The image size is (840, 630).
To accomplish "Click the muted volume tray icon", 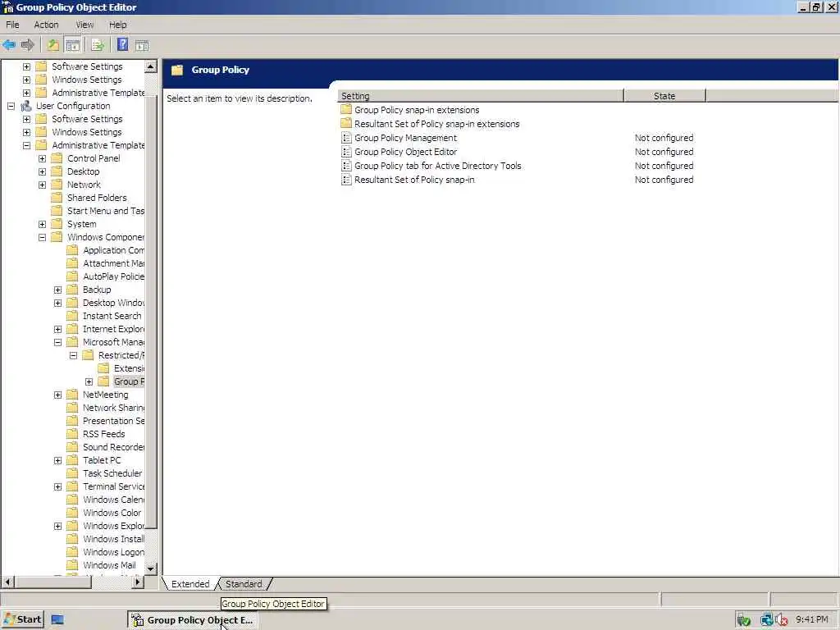I will tap(782, 620).
